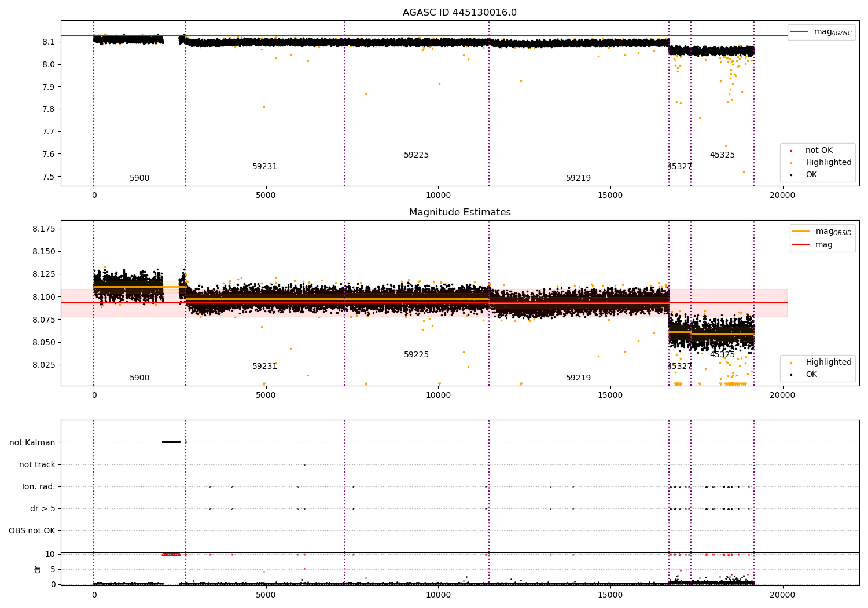Click y-axis tick '8.025' on middle plot

[44, 365]
